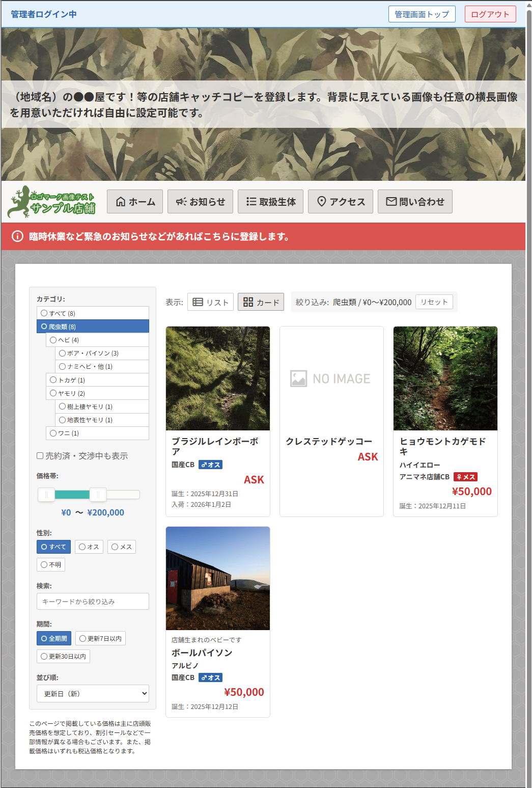Click the ログアウト button

tap(490, 14)
